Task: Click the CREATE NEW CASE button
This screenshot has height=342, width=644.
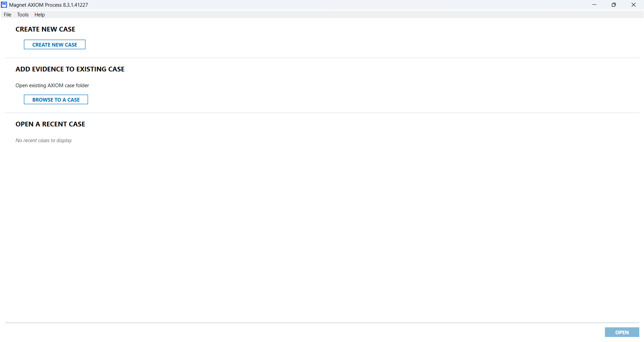Action: [x=55, y=45]
